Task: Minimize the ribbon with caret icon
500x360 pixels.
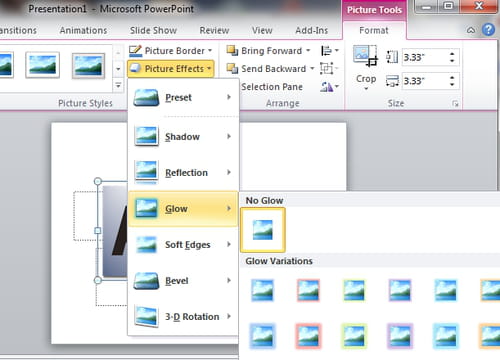Action: point(471,30)
